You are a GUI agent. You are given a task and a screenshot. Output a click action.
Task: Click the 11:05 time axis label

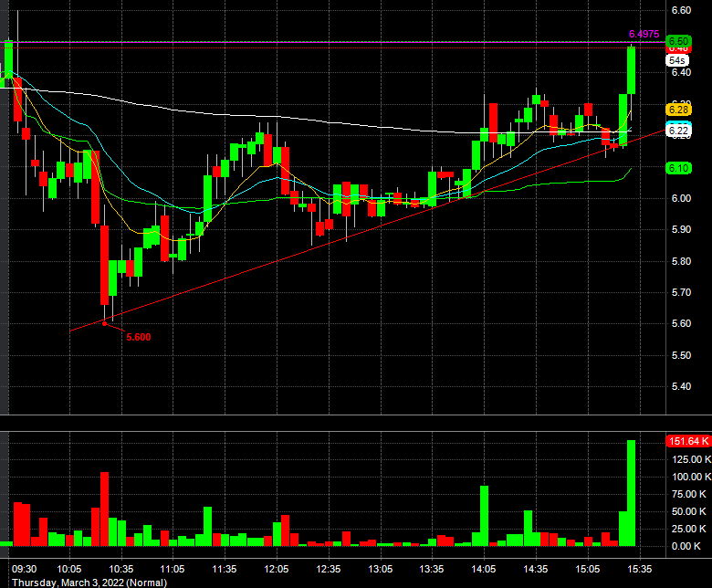173,569
